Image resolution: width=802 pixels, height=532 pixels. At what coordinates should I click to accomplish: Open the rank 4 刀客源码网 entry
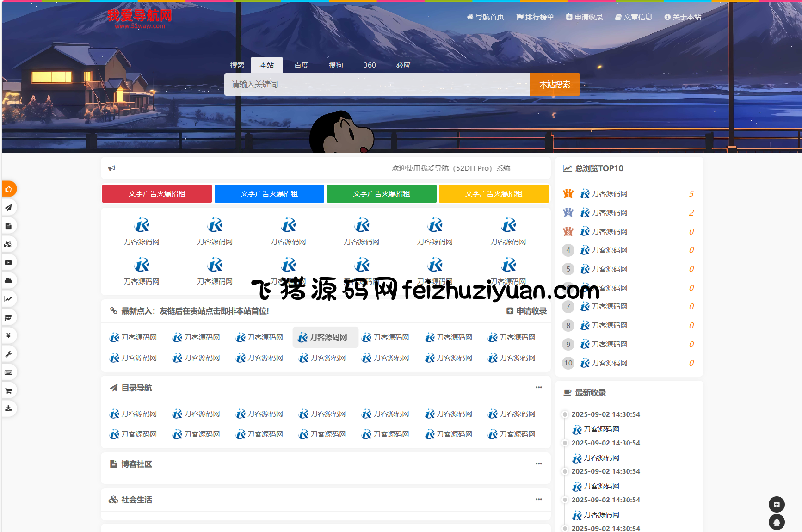click(x=604, y=250)
